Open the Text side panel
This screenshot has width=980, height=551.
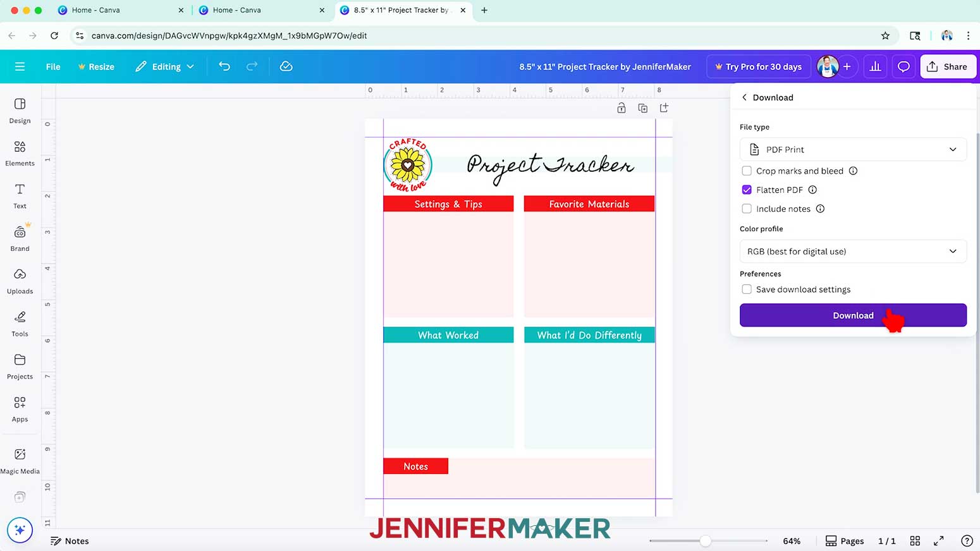20,196
